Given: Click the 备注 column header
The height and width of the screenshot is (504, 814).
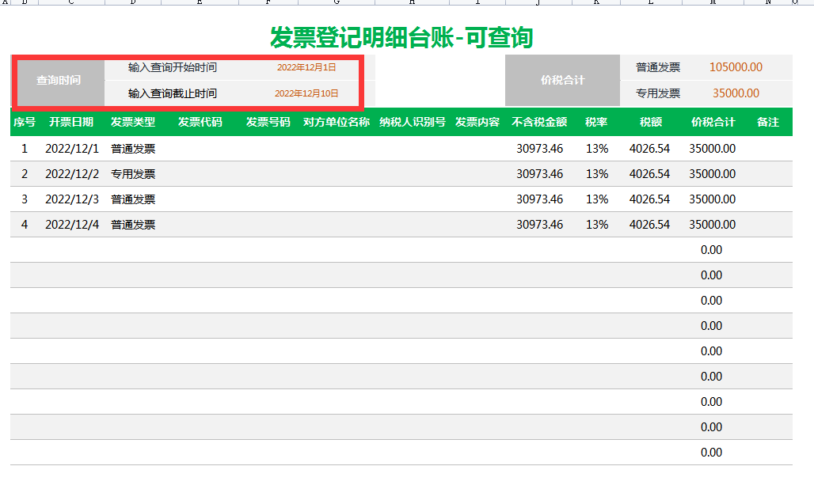Looking at the screenshot, I should pyautogui.click(x=768, y=122).
